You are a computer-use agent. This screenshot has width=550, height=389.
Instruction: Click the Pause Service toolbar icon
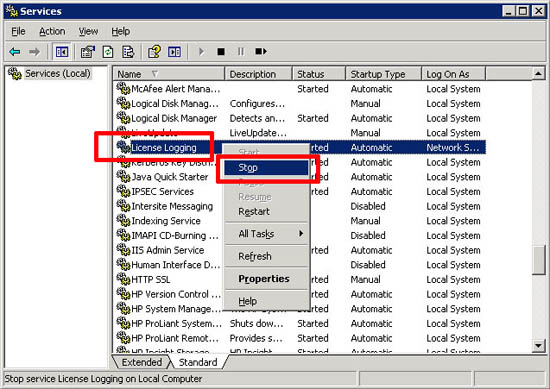point(241,52)
